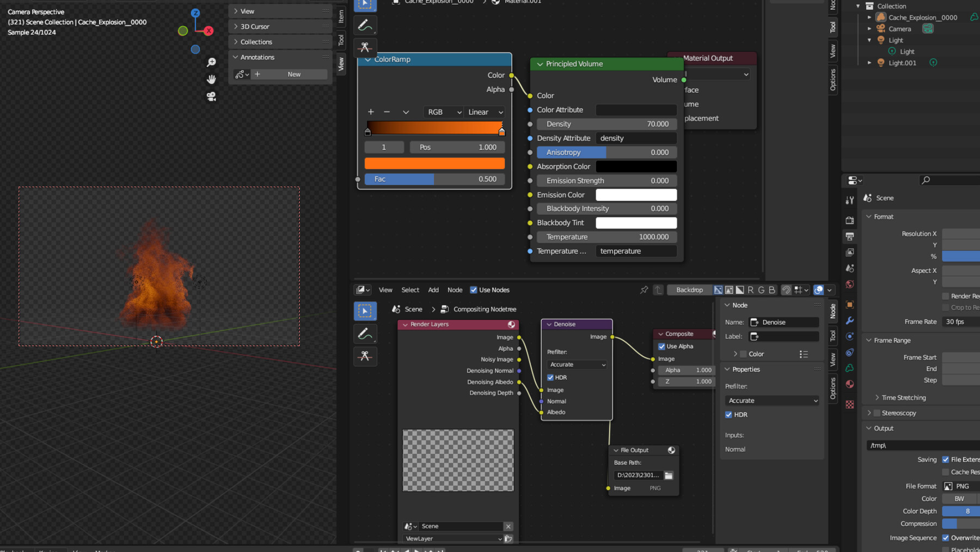
Task: Uncheck Use Alpha in Composite node
Action: click(661, 346)
